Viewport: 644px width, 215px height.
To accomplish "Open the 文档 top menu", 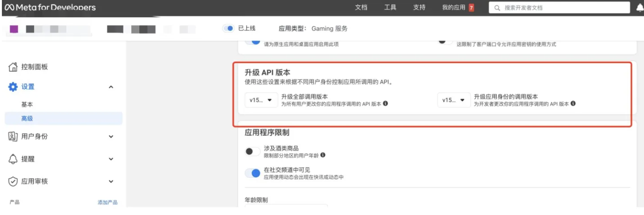I will point(361,7).
